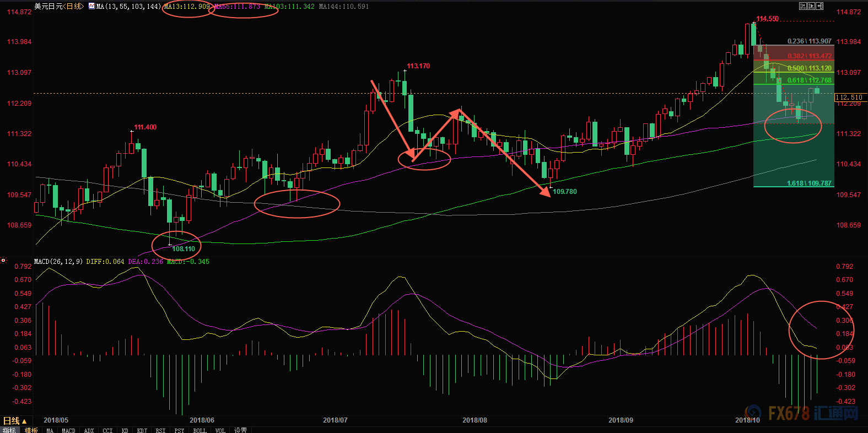Click the 111.400 peak price label
The image size is (868, 433).
pos(145,127)
